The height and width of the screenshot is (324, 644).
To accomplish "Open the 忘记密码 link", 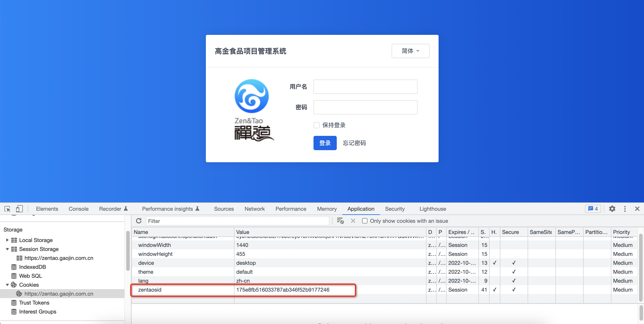I will pyautogui.click(x=354, y=143).
